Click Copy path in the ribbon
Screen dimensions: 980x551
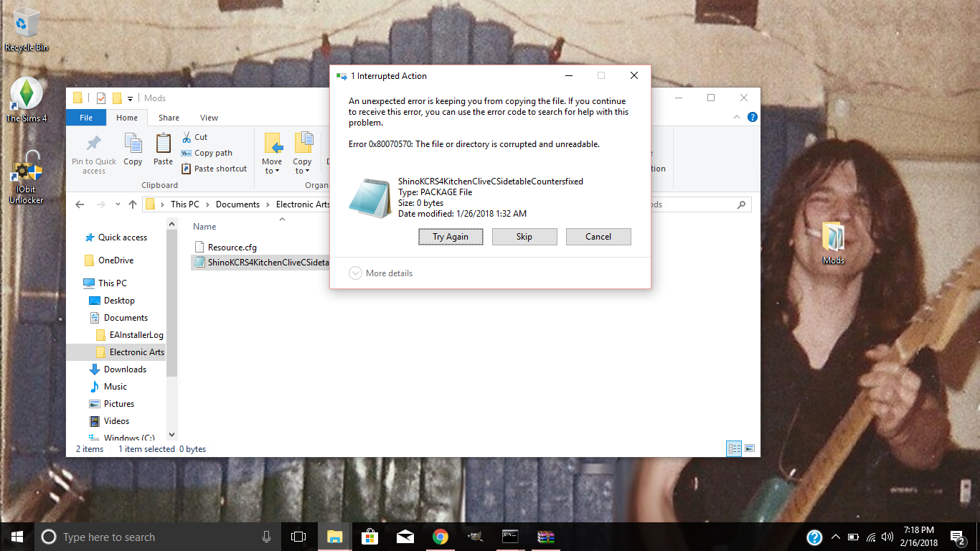pyautogui.click(x=207, y=153)
